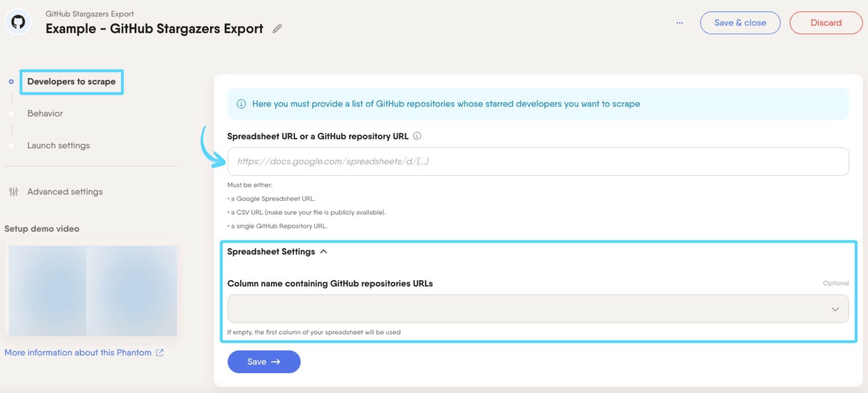Play the setup demo video thumbnail
The image size is (868, 393).
93,291
